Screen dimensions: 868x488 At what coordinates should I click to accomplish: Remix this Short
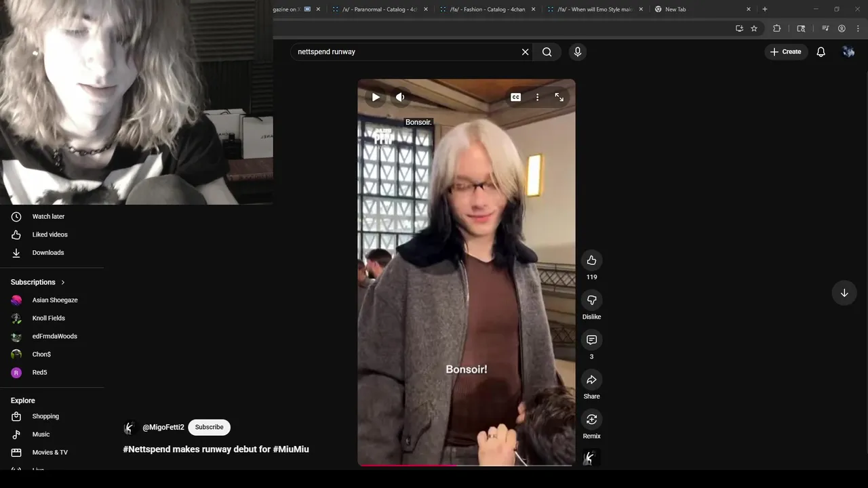point(591,419)
